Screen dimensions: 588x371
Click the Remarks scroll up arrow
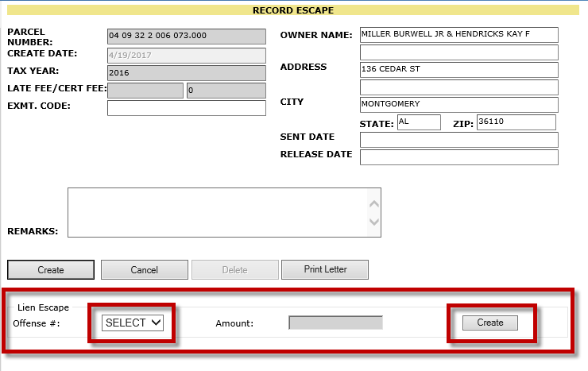(x=374, y=204)
